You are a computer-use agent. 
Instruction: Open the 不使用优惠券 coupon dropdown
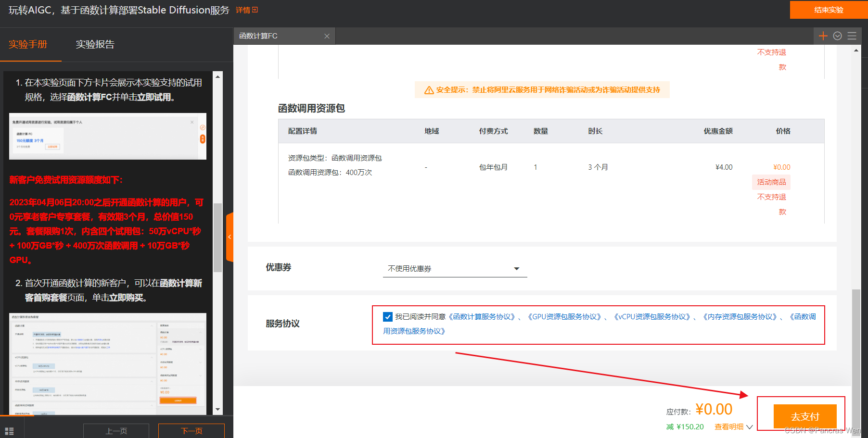pyautogui.click(x=455, y=268)
